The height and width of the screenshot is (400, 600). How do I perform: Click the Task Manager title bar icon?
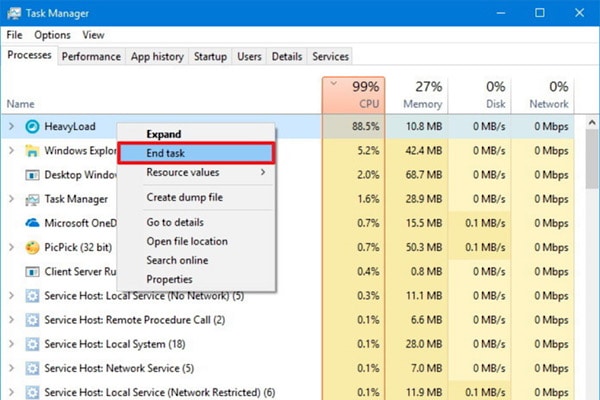click(x=14, y=13)
